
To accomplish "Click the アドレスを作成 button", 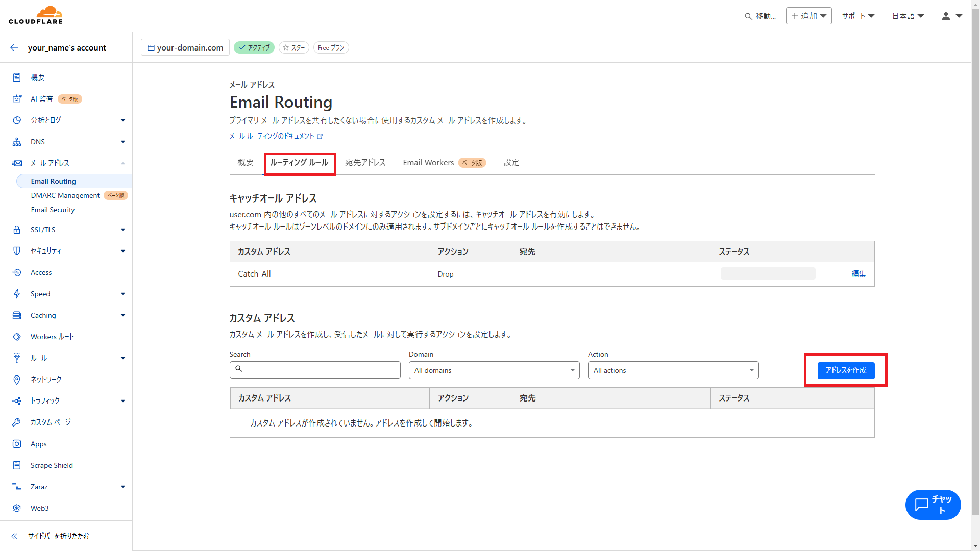I will [845, 370].
